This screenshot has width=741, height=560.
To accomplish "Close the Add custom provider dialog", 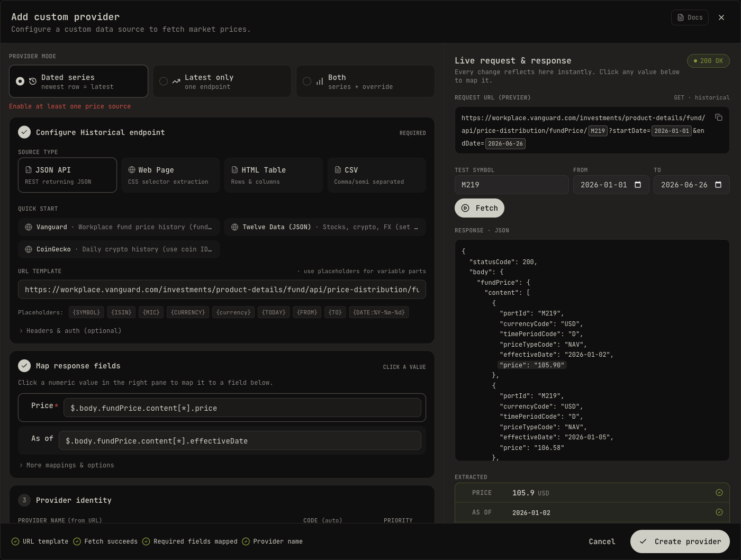I will 721,17.
